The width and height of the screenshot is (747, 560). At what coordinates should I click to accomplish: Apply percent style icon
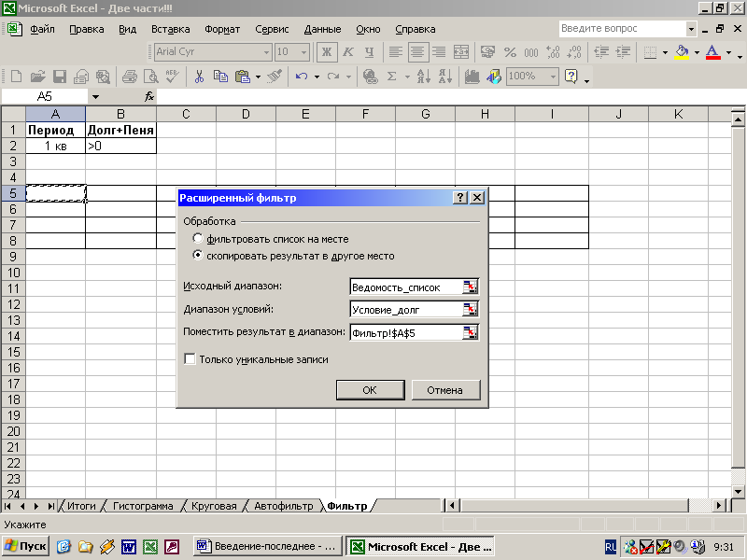point(510,52)
